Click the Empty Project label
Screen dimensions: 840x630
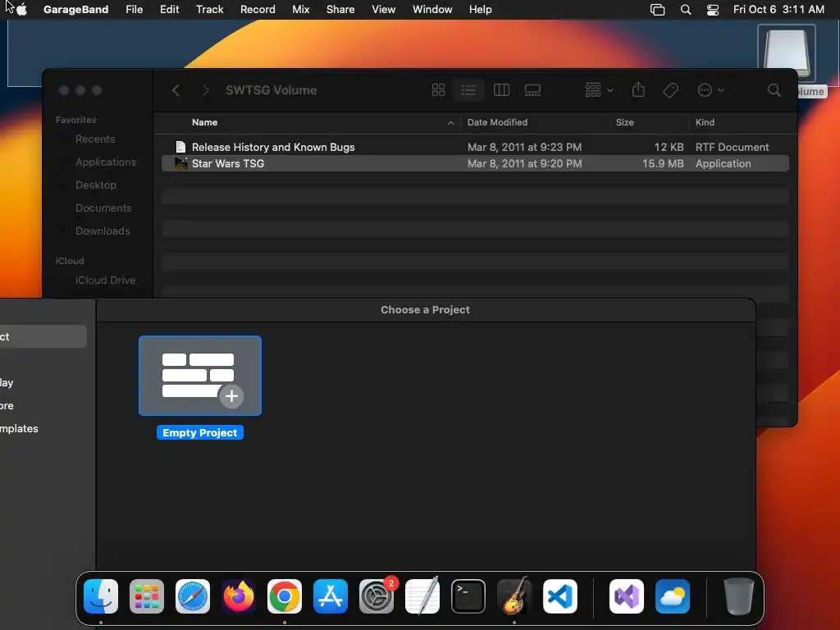pyautogui.click(x=200, y=433)
